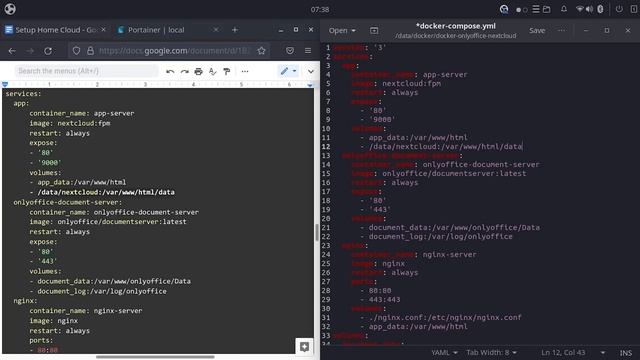Screen dimensions: 640x360
Task: Click the Docs vertical scrollbar handle
Action: click(x=317, y=232)
